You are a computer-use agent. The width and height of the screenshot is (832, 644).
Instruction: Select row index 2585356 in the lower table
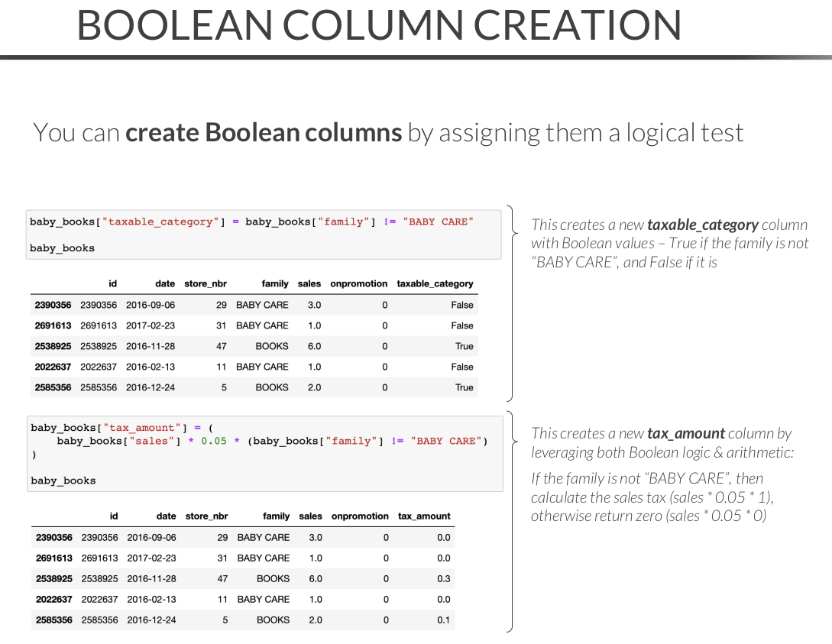[x=53, y=620]
